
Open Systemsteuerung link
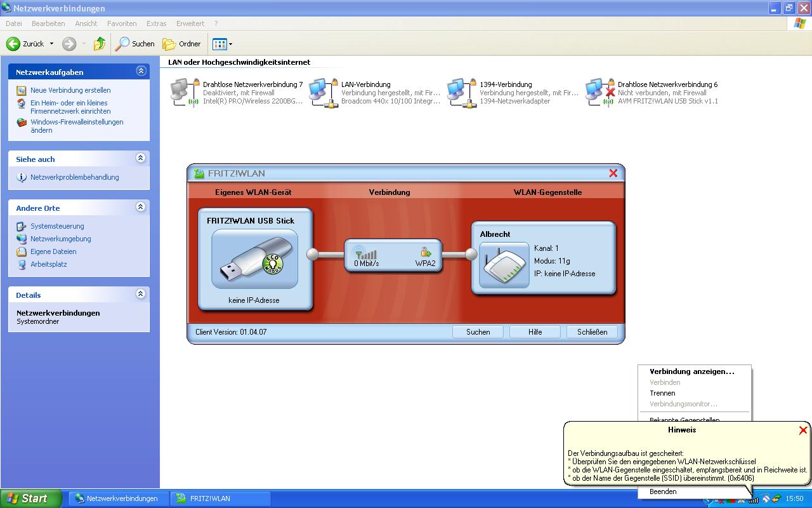[x=57, y=226]
